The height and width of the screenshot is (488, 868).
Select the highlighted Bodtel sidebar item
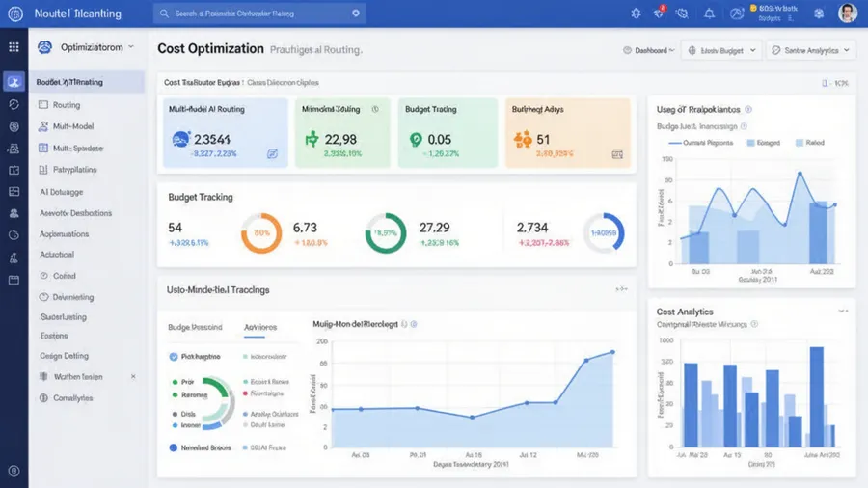(x=87, y=82)
